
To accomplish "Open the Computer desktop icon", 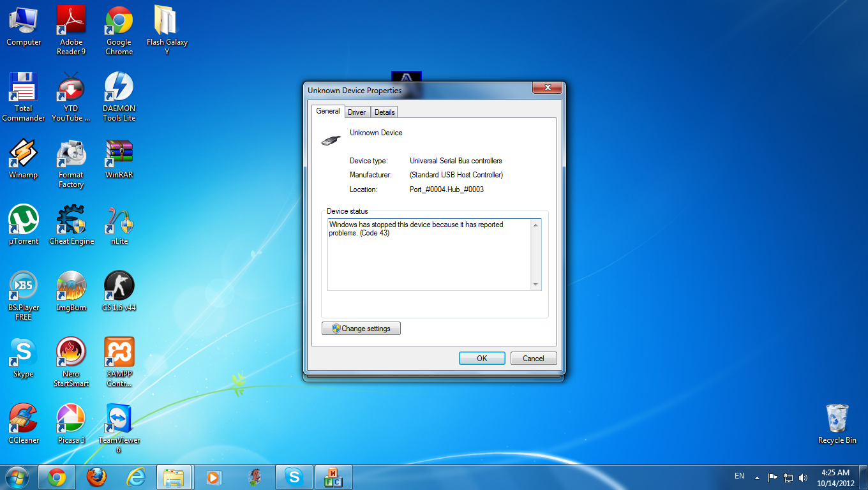I will (x=24, y=27).
